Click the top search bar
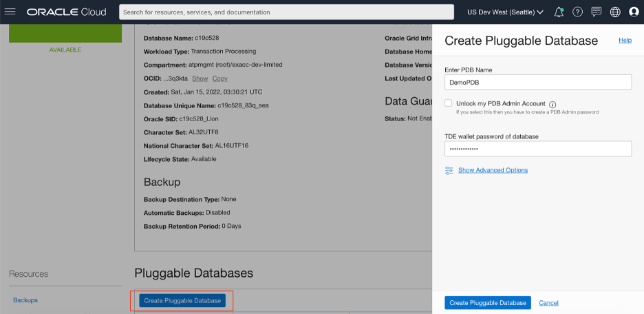644x314 pixels. click(x=287, y=12)
